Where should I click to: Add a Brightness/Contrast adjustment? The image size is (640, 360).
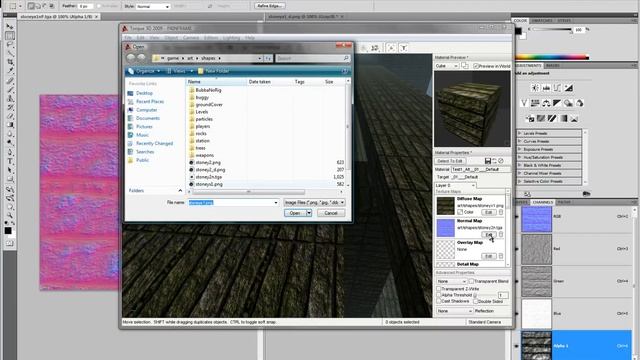535,88
